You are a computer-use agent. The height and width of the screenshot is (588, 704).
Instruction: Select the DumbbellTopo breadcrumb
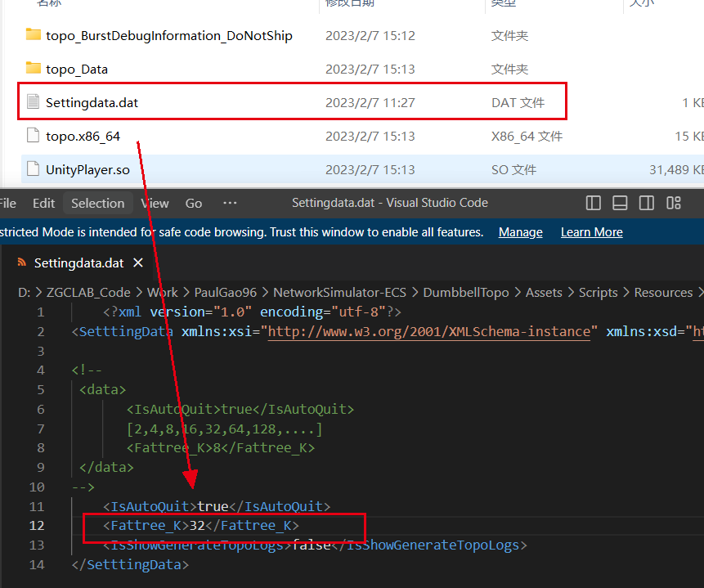pos(466,293)
